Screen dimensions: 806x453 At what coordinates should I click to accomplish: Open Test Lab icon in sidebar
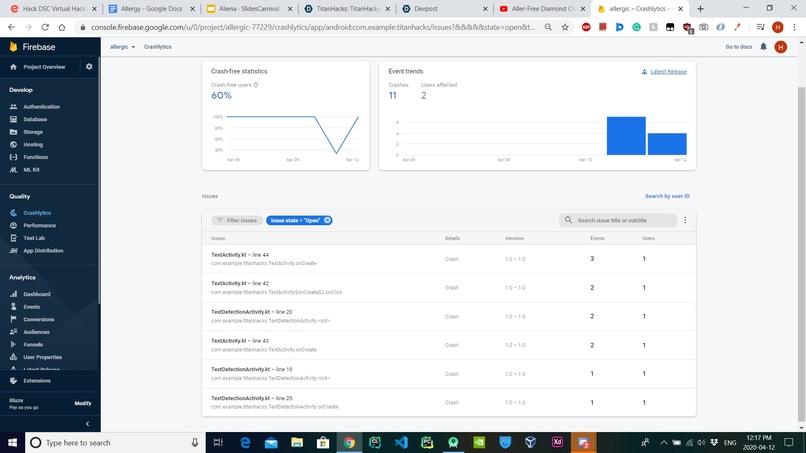tap(13, 238)
